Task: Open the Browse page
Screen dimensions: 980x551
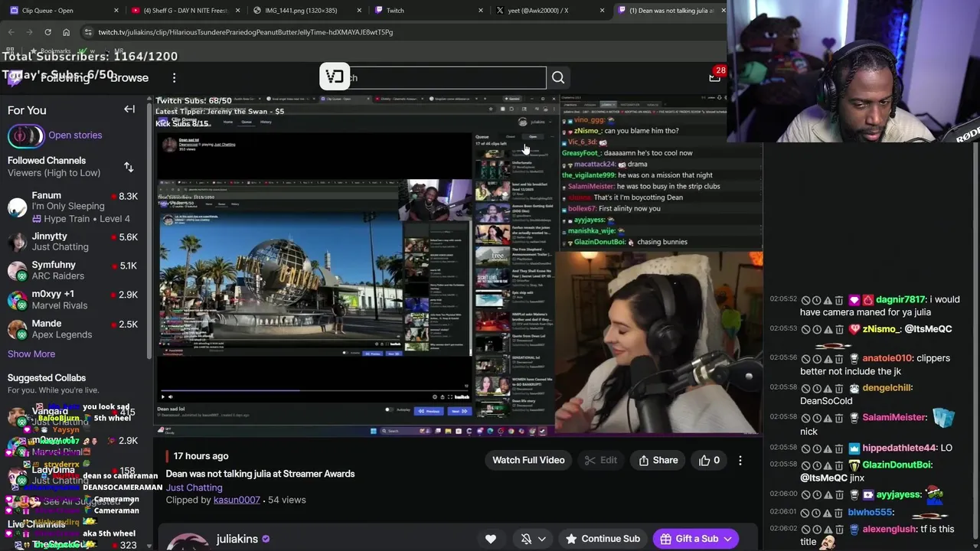Action: [129, 77]
